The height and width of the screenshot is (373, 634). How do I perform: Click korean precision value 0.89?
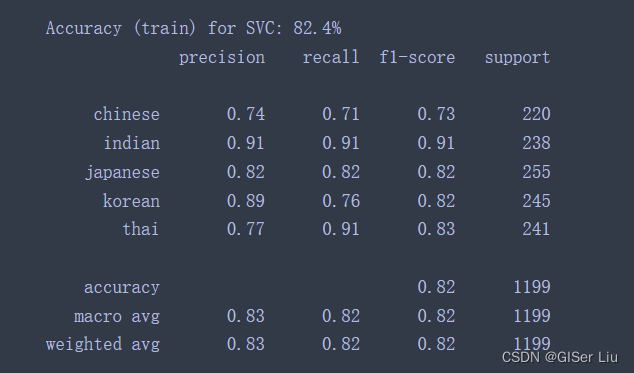click(246, 201)
